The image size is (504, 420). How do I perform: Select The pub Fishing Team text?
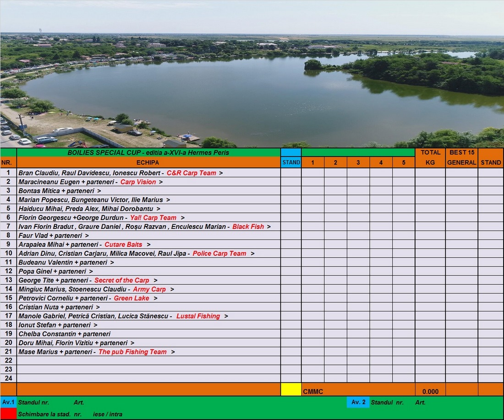(132, 352)
